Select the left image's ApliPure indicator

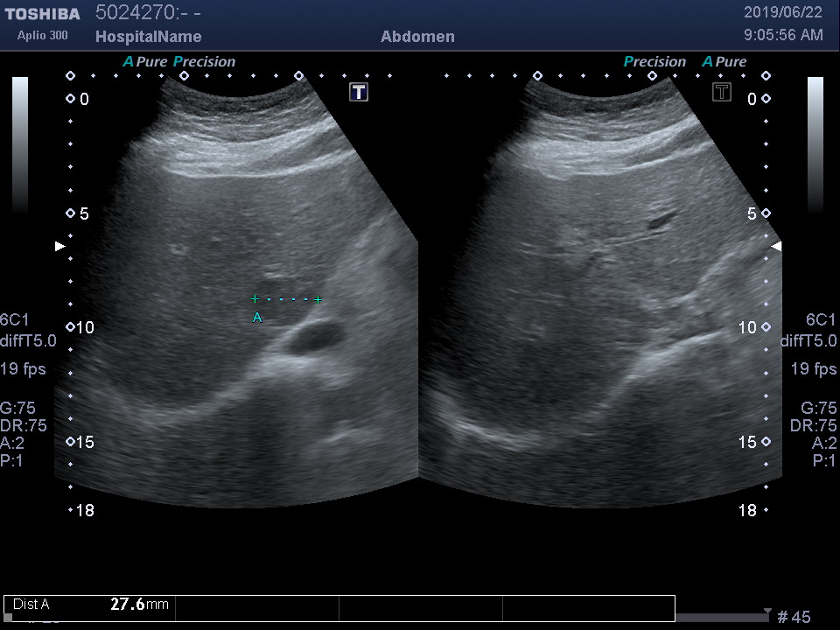pos(145,62)
